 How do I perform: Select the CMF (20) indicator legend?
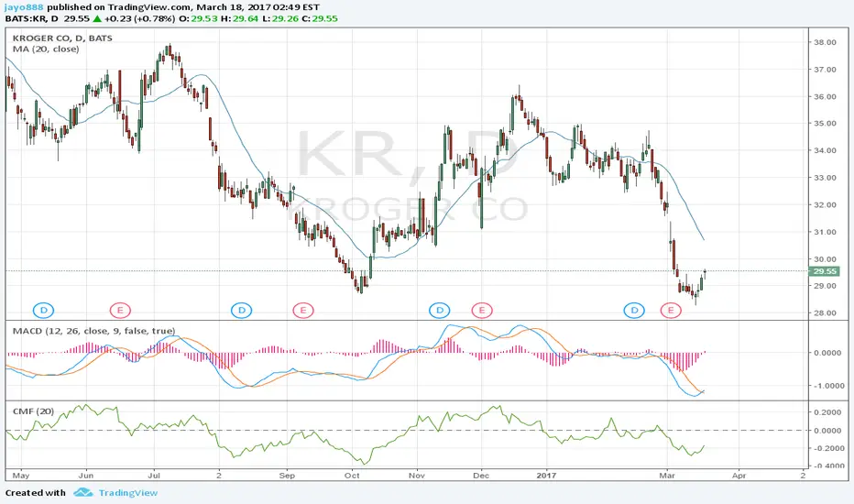[x=33, y=411]
